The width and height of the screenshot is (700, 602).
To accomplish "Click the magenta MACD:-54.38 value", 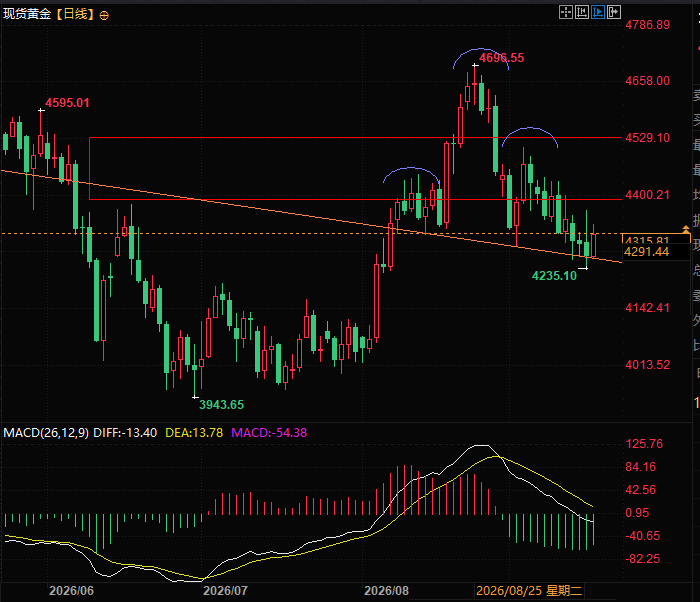I will point(269,433).
